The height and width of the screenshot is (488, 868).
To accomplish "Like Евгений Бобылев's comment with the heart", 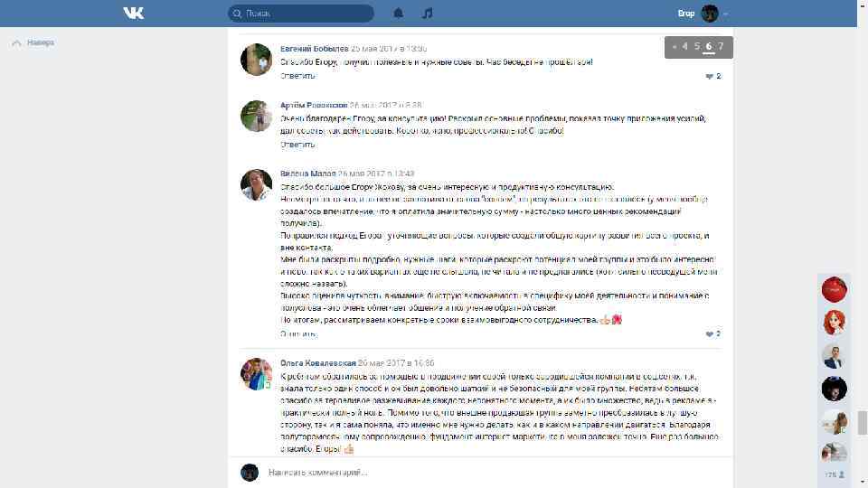I will [x=709, y=76].
